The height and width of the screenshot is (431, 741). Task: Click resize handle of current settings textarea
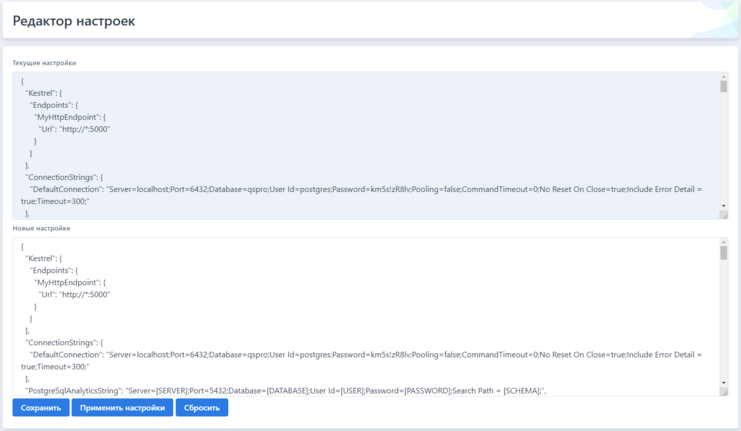click(x=724, y=215)
